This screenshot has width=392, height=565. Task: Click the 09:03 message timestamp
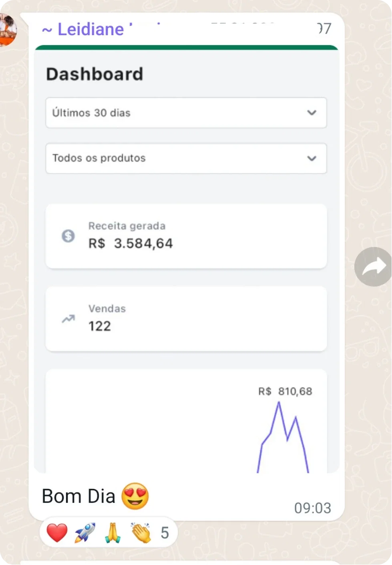point(312,508)
